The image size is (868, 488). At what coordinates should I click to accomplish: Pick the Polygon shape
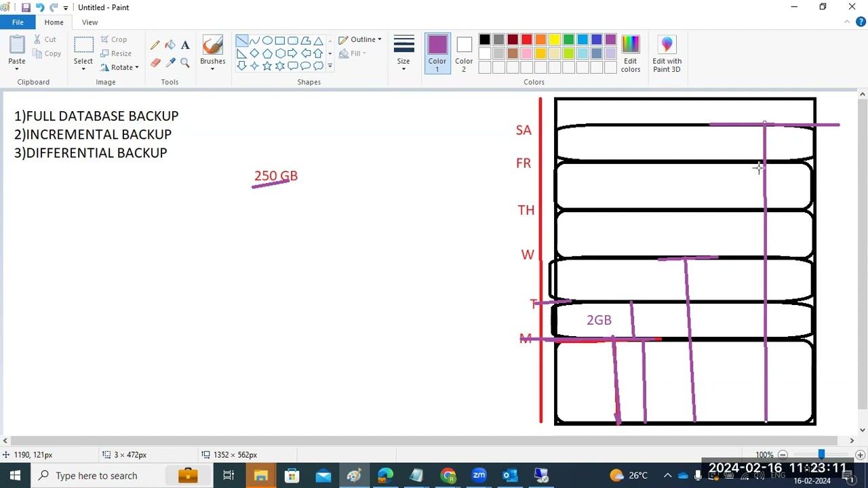click(306, 41)
